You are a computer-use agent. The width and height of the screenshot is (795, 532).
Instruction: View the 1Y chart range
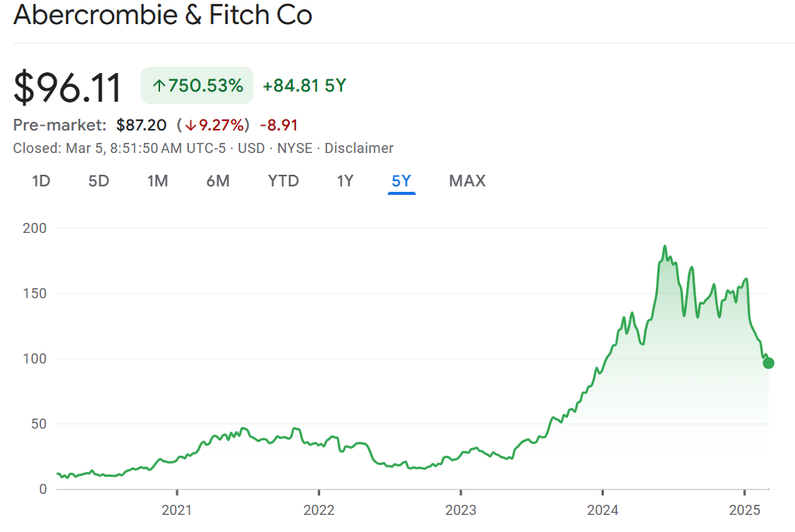[x=345, y=181]
